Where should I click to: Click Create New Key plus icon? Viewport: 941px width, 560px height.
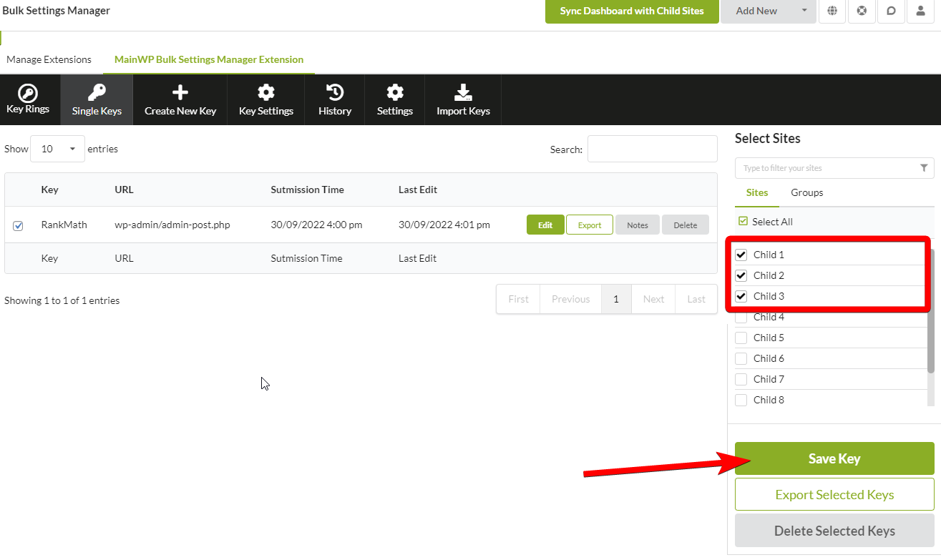180,92
